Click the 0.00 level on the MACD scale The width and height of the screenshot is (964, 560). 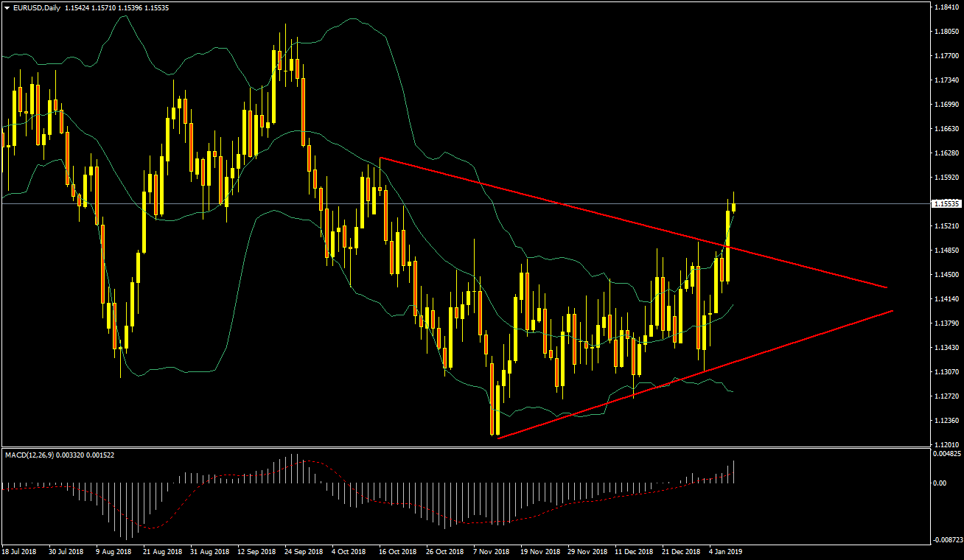pyautogui.click(x=939, y=483)
